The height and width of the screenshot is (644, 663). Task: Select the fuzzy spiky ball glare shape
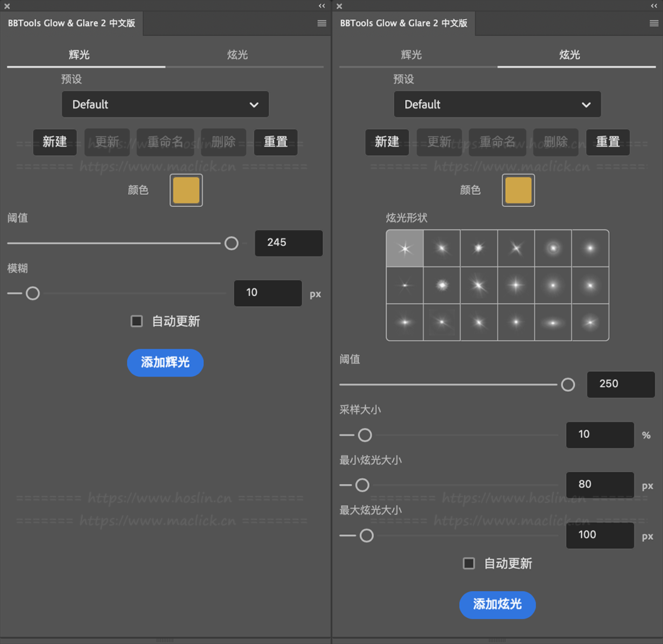click(x=442, y=286)
